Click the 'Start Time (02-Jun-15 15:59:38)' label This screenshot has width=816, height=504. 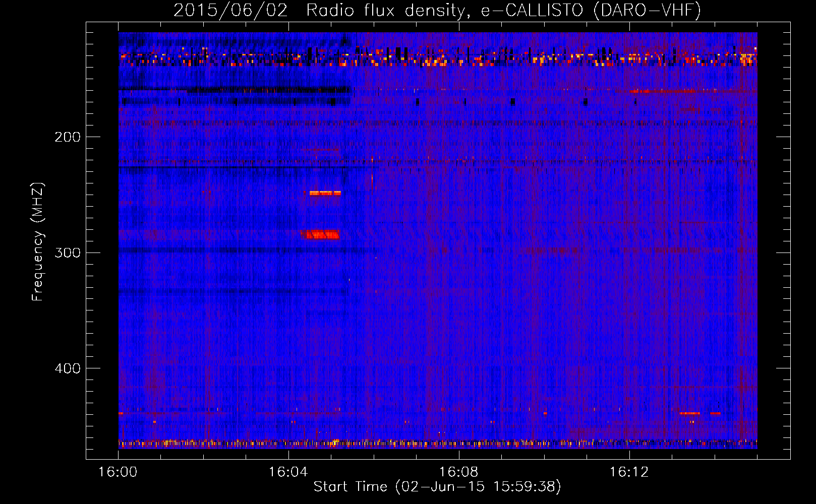[437, 486]
